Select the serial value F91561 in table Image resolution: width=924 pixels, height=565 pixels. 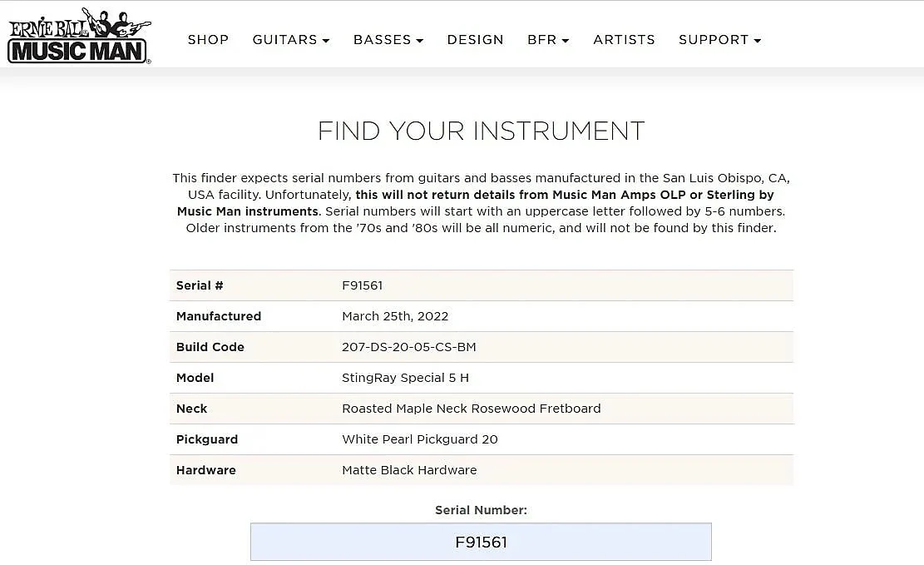(x=363, y=285)
